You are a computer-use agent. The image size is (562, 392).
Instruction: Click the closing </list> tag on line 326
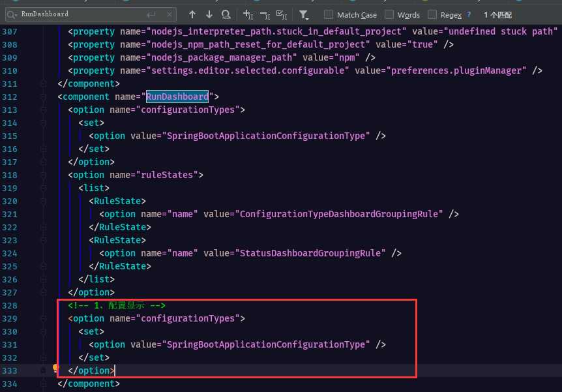(96, 279)
